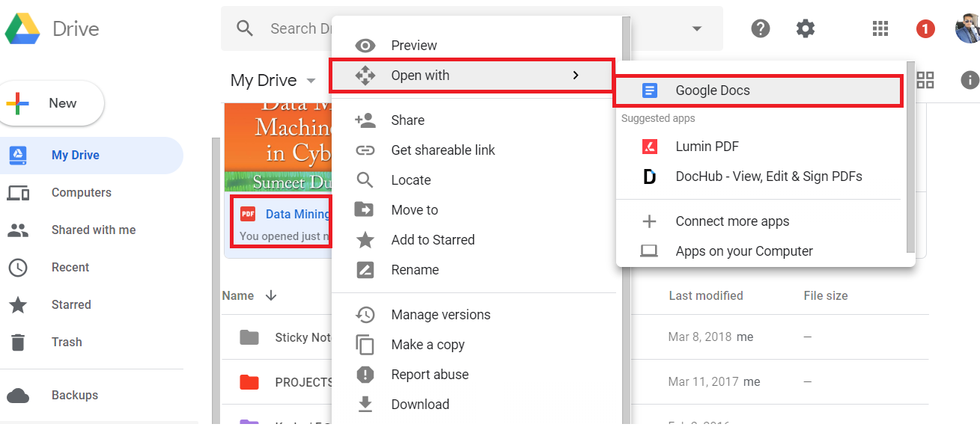This screenshot has width=980, height=427.
Task: Click the Add to Starred star icon
Action: point(365,239)
